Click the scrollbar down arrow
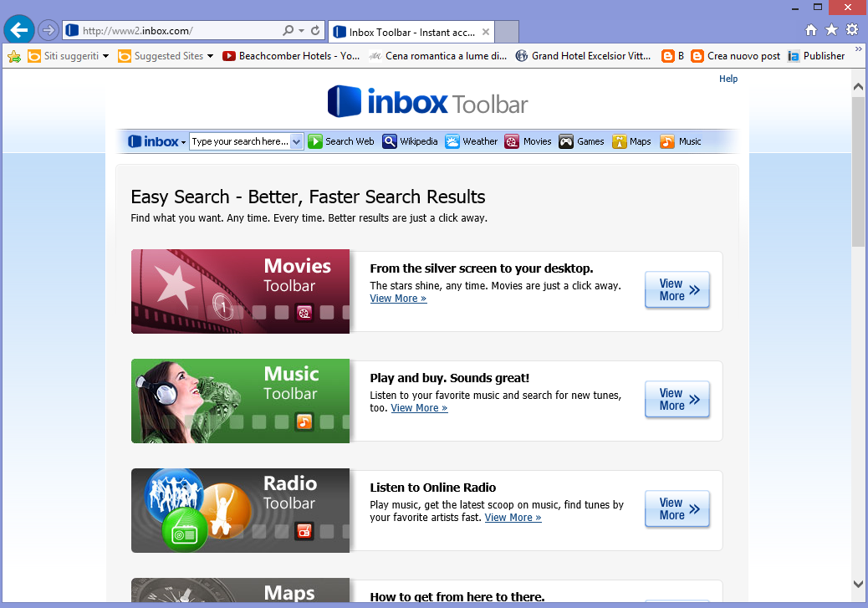 [x=858, y=584]
